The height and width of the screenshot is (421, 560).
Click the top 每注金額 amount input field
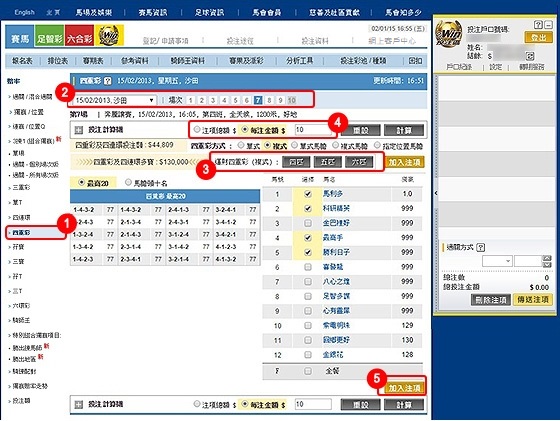[x=312, y=130]
